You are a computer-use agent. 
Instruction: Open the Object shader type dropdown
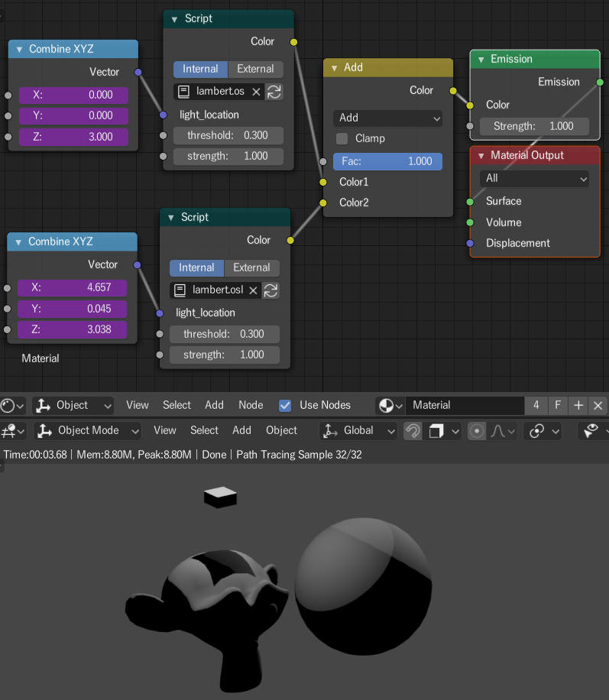[x=73, y=405]
